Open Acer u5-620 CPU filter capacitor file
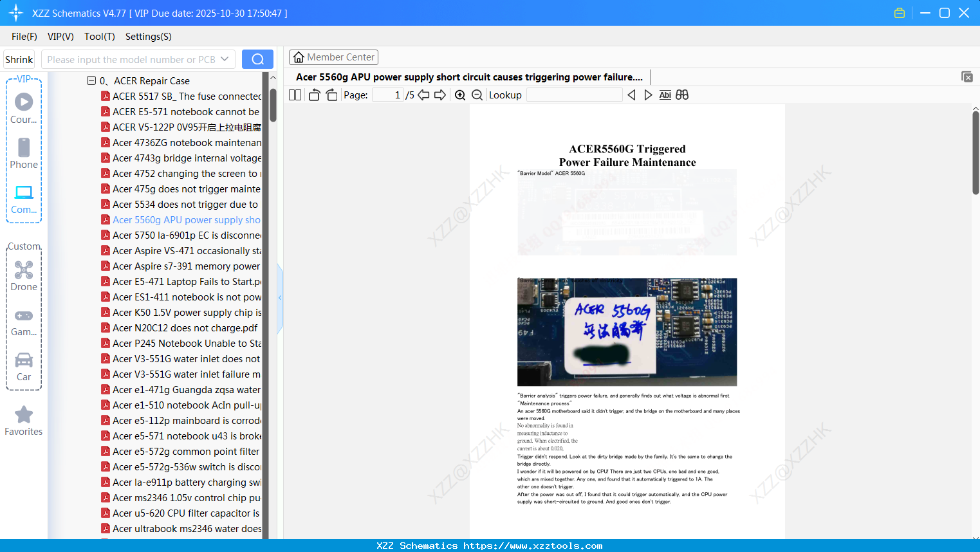Viewport: 980px width, 552px height. coord(181,513)
